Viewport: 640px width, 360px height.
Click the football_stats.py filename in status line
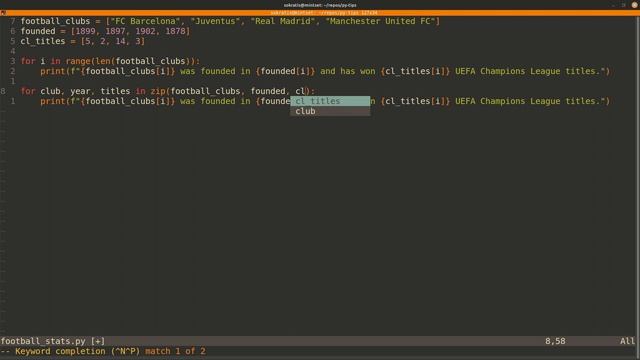[x=43, y=341]
